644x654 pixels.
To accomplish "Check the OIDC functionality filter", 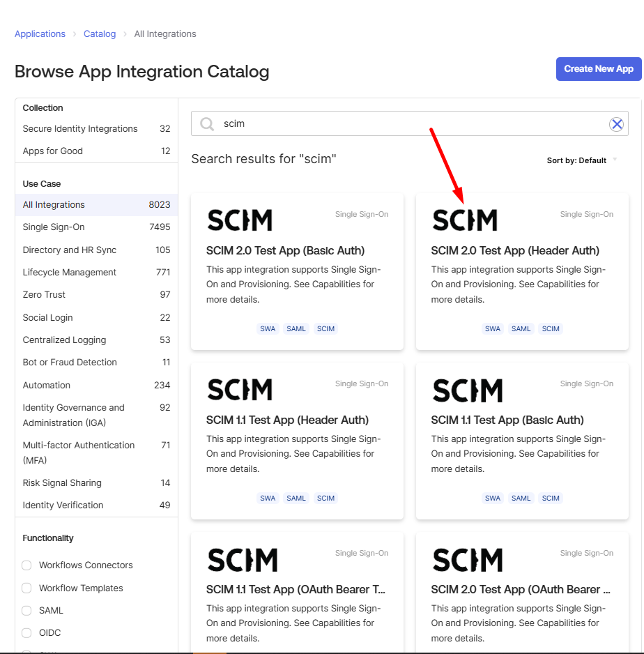I will pos(26,632).
